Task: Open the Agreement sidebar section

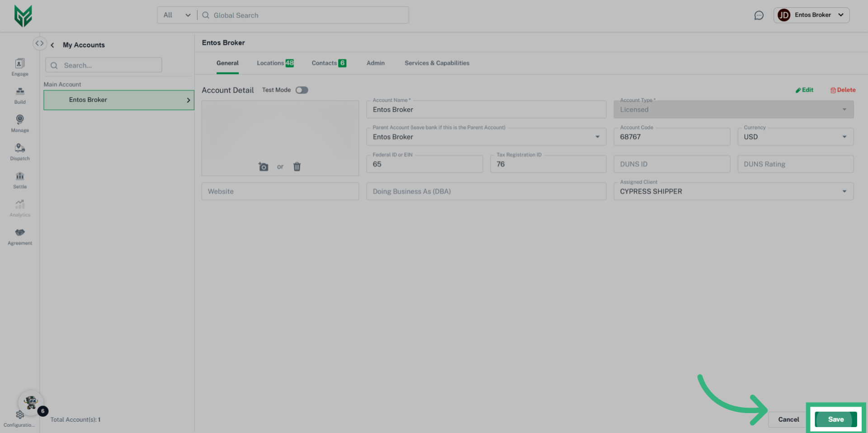Action: click(20, 237)
